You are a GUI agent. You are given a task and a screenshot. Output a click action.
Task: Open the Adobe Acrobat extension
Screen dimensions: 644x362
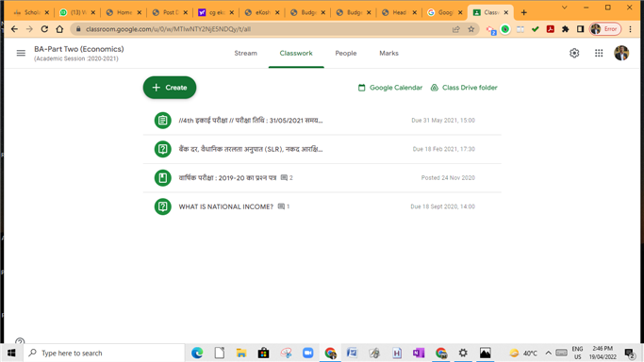pyautogui.click(x=551, y=29)
